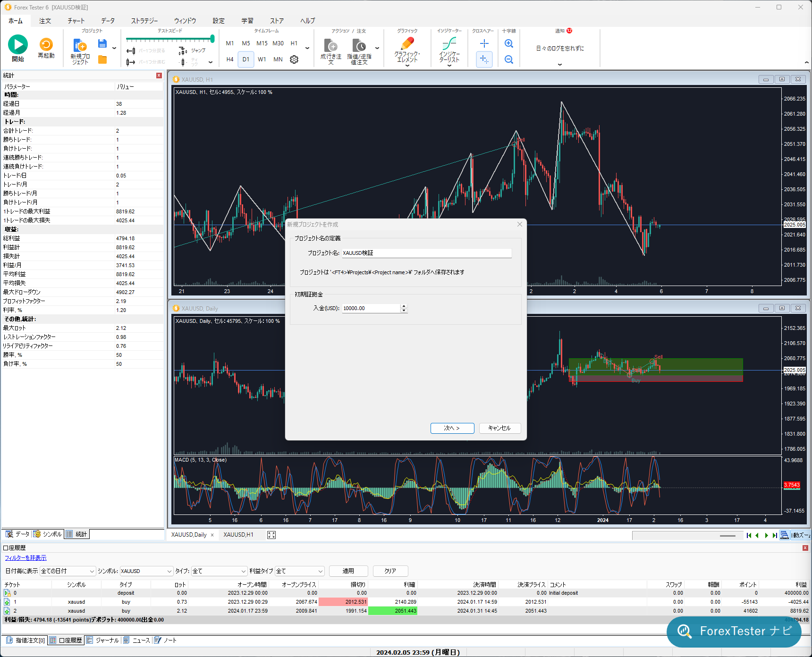The image size is (812, 657).
Task: Expand the order actions dropdown arrow
Action: [377, 48]
